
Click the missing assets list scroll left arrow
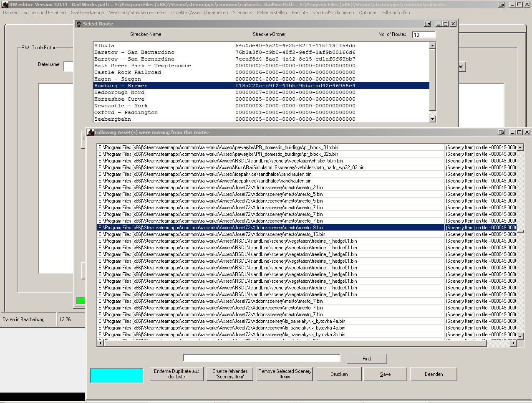pos(100,343)
